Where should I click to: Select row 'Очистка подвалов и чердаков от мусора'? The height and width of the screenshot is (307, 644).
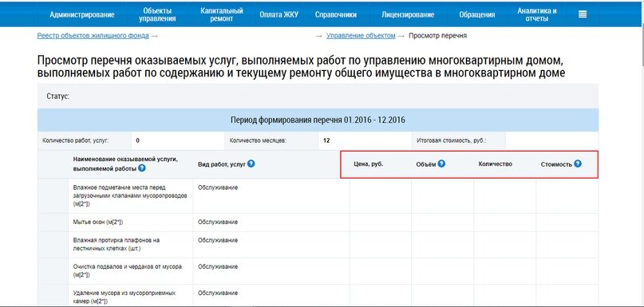pos(318,271)
